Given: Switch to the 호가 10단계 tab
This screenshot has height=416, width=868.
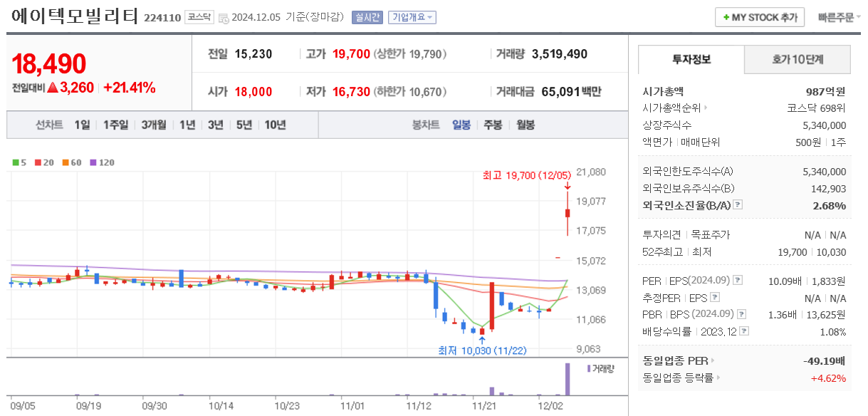Looking at the screenshot, I should tap(797, 61).
